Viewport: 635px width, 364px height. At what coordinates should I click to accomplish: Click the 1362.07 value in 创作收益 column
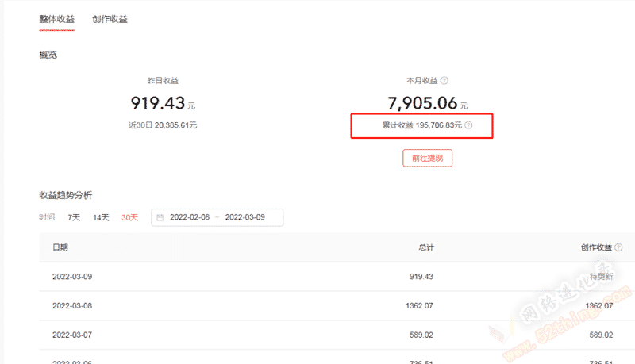(x=599, y=306)
